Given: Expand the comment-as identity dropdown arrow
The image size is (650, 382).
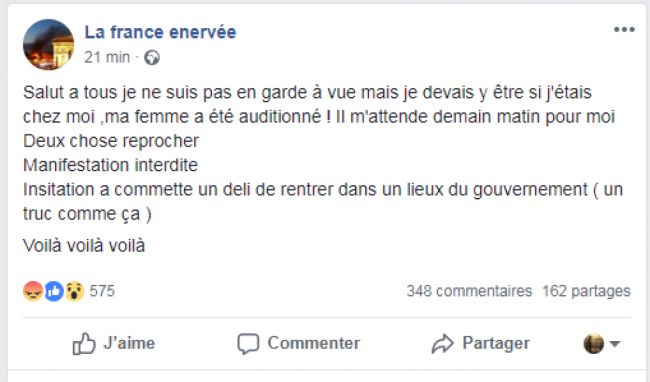Looking at the screenshot, I should (x=615, y=343).
